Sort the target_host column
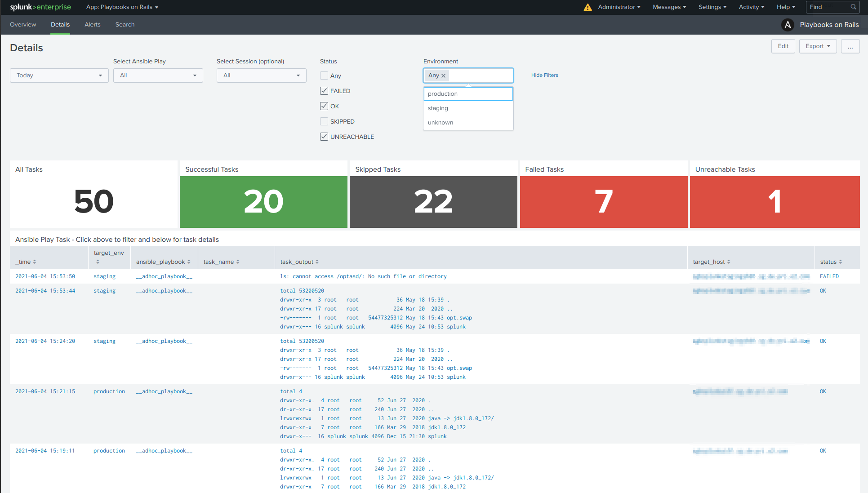This screenshot has height=493, width=868. (x=729, y=262)
